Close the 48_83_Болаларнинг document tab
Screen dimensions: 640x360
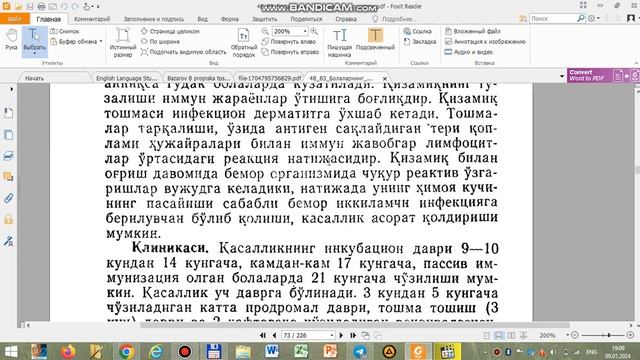pos(384,78)
